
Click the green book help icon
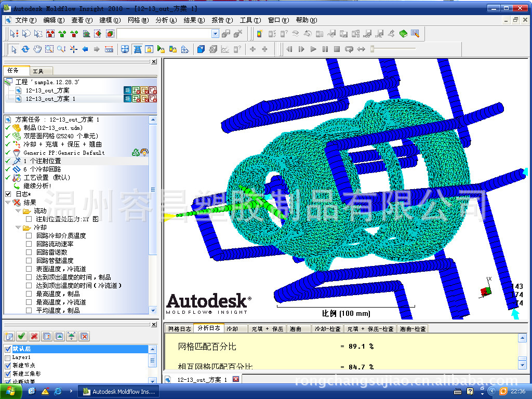(403, 34)
